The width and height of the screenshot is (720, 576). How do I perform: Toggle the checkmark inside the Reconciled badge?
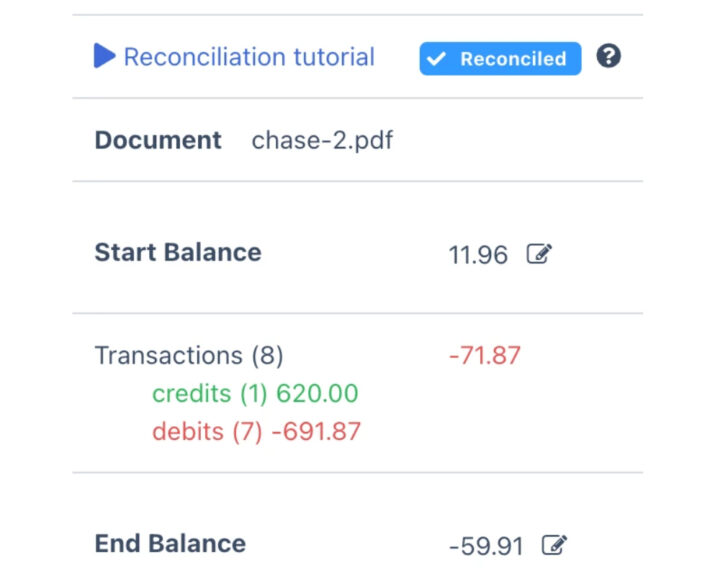click(436, 59)
